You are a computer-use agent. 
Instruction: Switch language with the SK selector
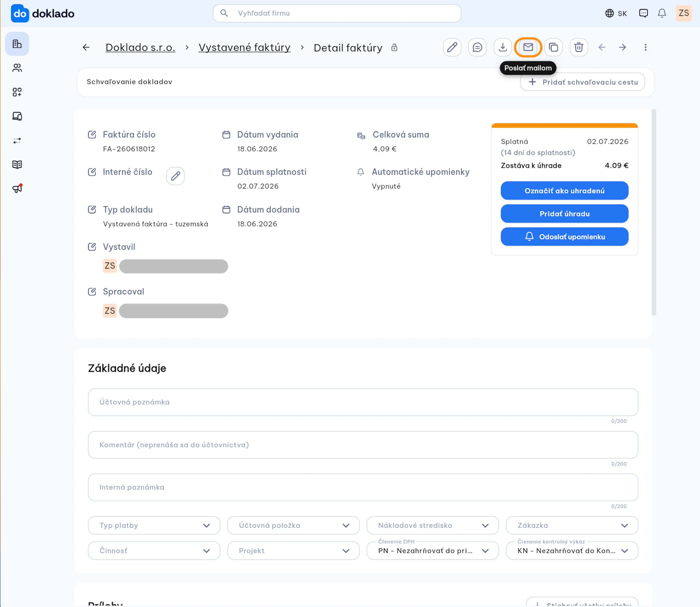tap(616, 13)
